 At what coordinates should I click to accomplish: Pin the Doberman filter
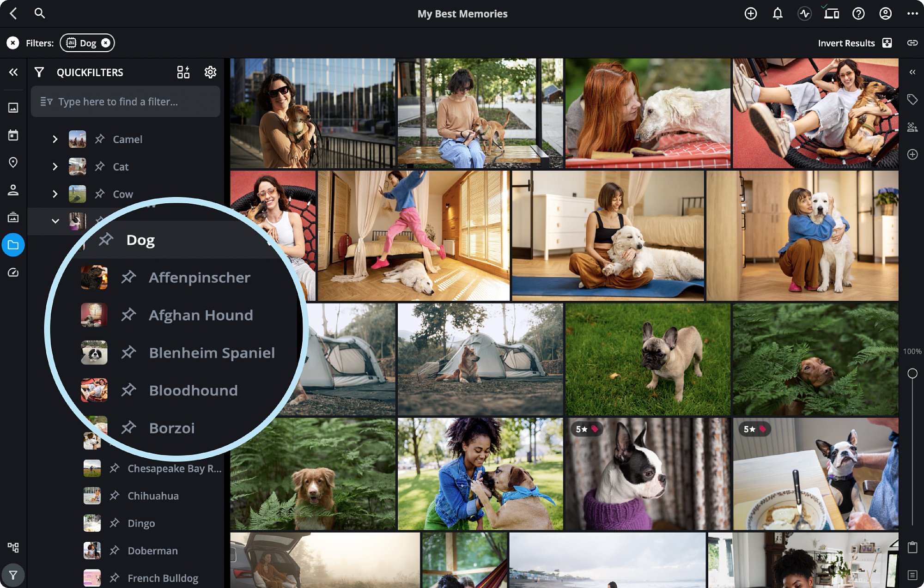115,551
